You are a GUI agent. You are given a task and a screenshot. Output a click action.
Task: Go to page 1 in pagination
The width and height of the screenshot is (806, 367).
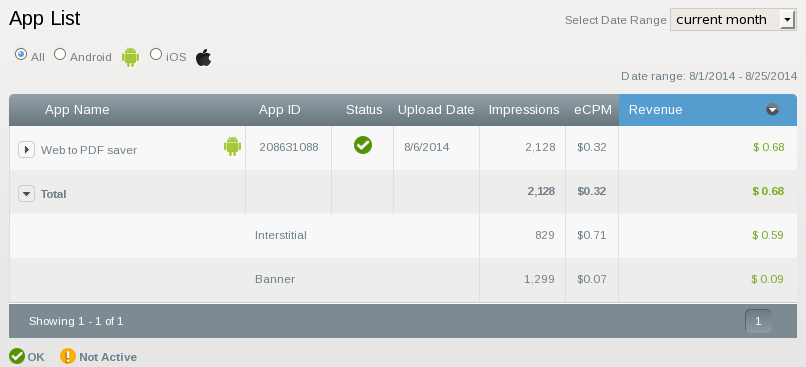click(x=758, y=321)
